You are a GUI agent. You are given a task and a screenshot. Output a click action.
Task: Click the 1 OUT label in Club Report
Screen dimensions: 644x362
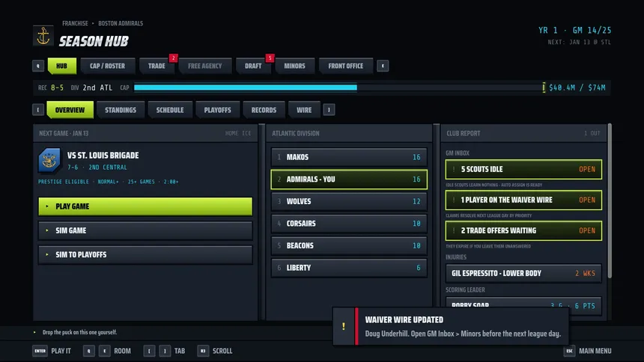(x=592, y=133)
